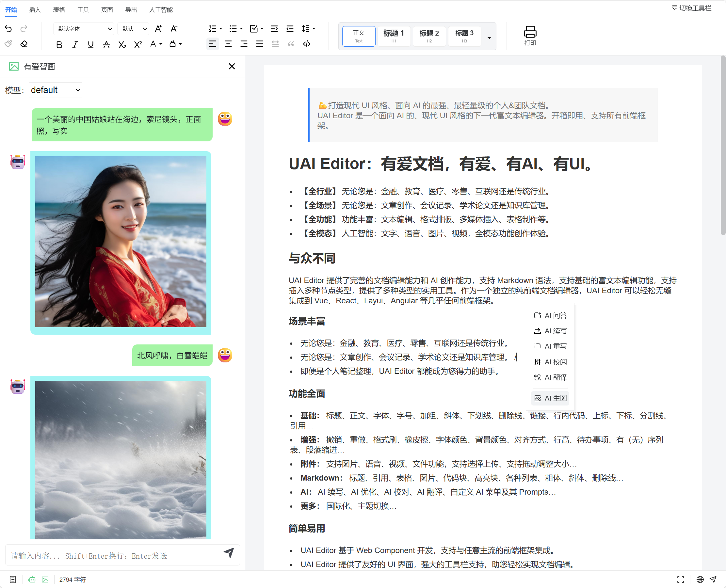Viewport: 726px width, 588px height.
Task: Click 切换工具栏 to switch toolbar
Action: coord(692,8)
